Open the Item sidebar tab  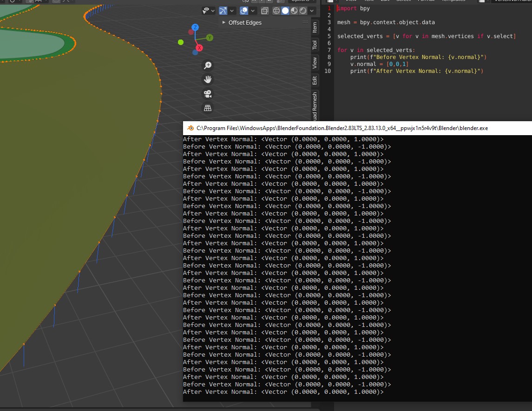[x=315, y=27]
